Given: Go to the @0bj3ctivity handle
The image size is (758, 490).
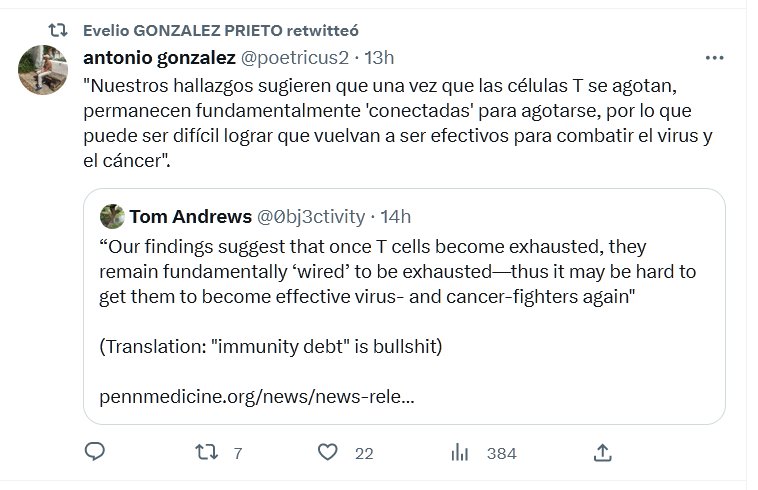Looking at the screenshot, I should [311, 216].
